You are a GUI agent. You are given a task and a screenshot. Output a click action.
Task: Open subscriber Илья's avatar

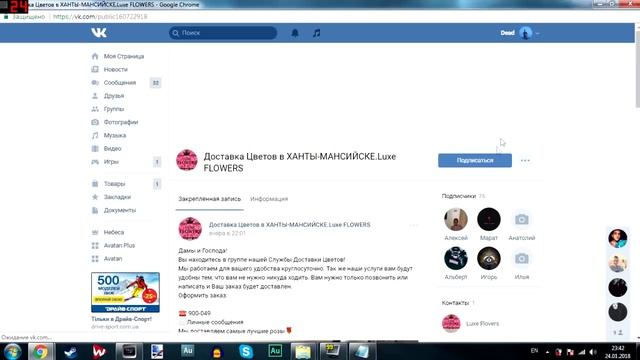tap(522, 258)
